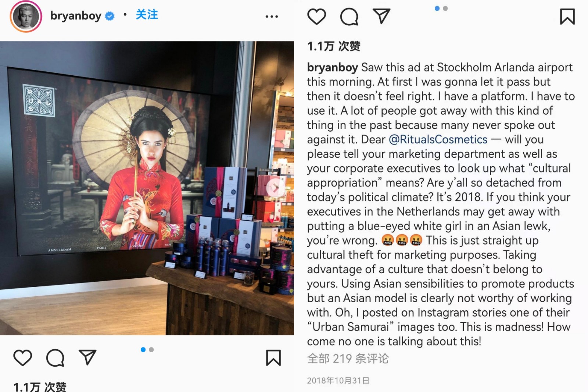Open bryanboy username in caption
The width and height of the screenshot is (588, 392).
(333, 67)
